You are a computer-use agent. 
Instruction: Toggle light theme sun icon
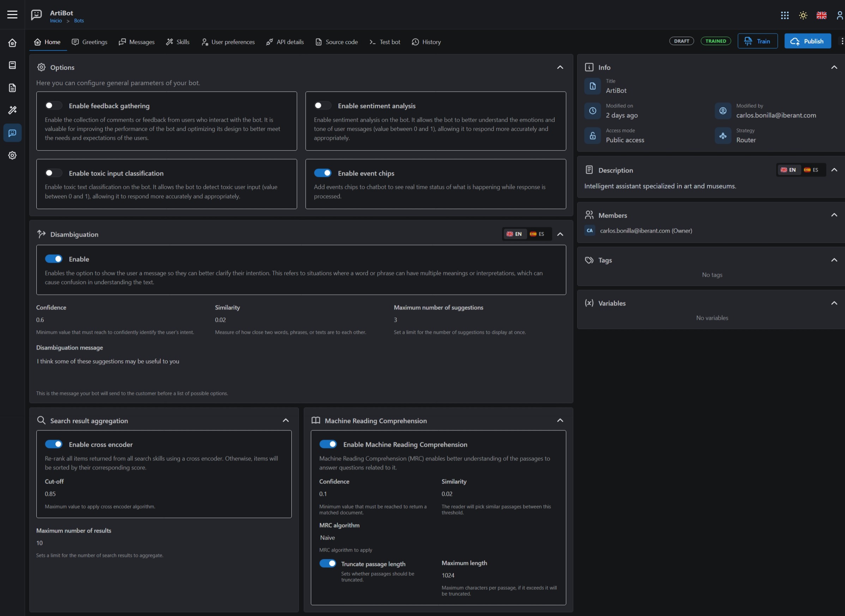point(803,15)
